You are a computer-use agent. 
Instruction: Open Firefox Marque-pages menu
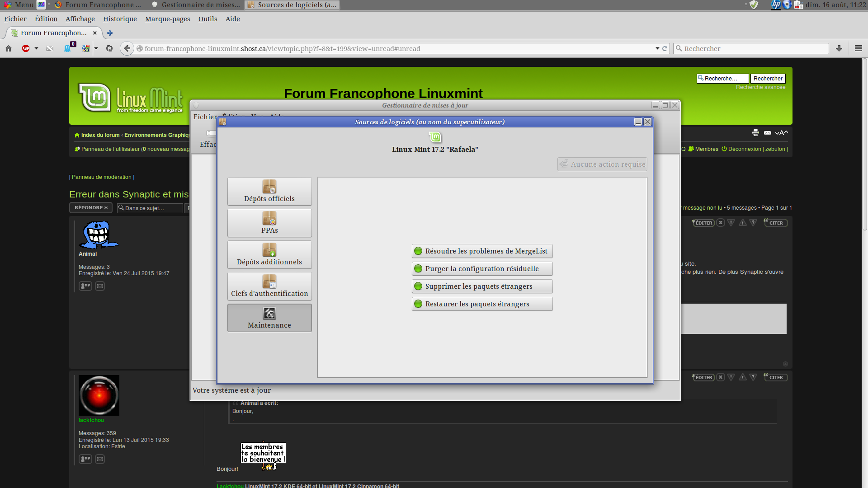168,19
